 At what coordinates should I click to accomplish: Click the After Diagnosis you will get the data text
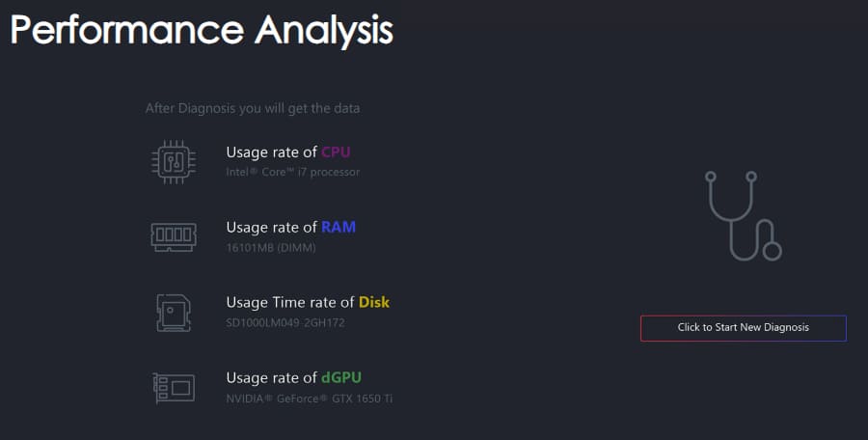pos(253,108)
